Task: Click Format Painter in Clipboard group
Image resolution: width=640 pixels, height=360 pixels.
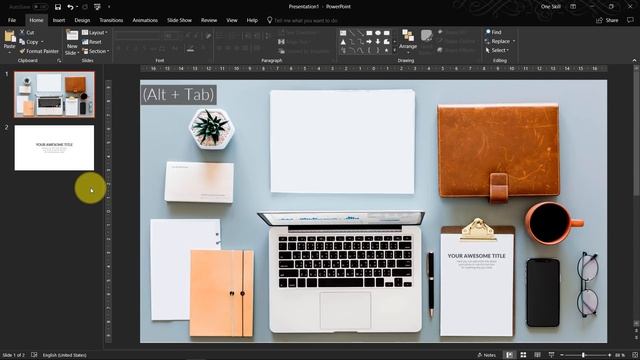Action: [39, 51]
